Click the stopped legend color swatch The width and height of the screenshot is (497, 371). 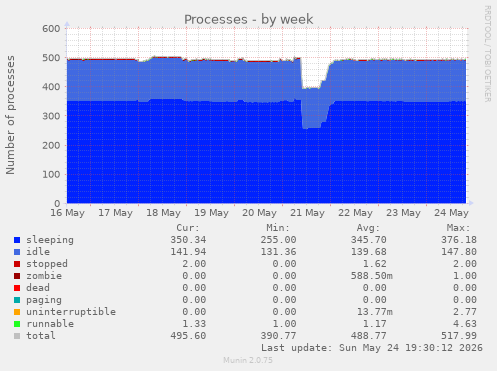point(17,264)
